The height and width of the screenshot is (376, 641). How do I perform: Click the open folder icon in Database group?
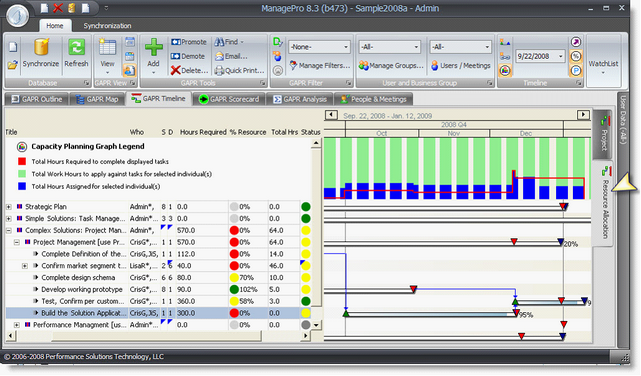(12, 65)
